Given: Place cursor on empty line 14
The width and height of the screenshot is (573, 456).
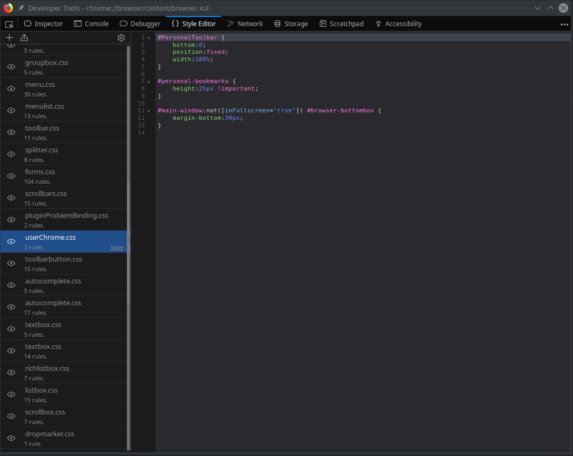Looking at the screenshot, I should click(363, 133).
